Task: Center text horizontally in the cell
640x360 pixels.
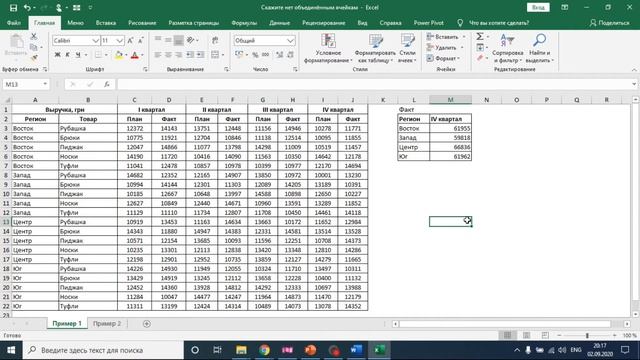Action: click(168, 54)
